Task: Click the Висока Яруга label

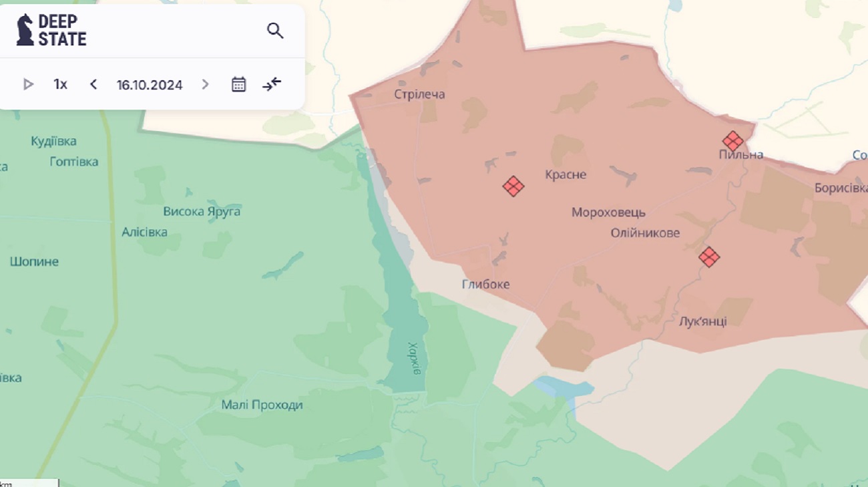Action: pos(202,212)
